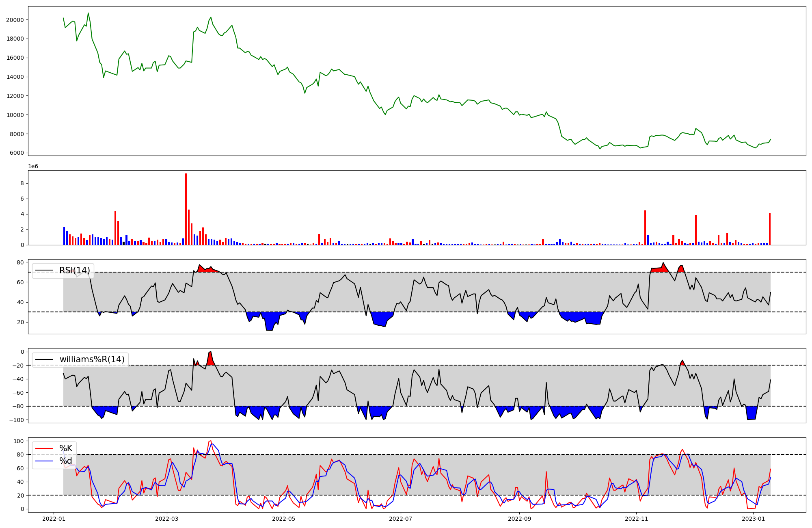This screenshot has width=812, height=528.
Task: Click the 1e6 volume scale label
Action: pos(33,167)
